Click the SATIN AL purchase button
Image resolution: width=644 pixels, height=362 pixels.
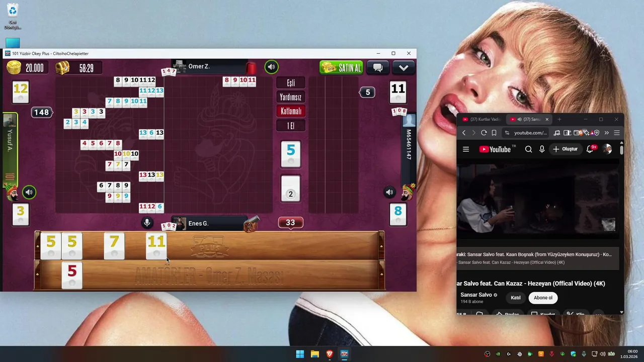tap(341, 67)
